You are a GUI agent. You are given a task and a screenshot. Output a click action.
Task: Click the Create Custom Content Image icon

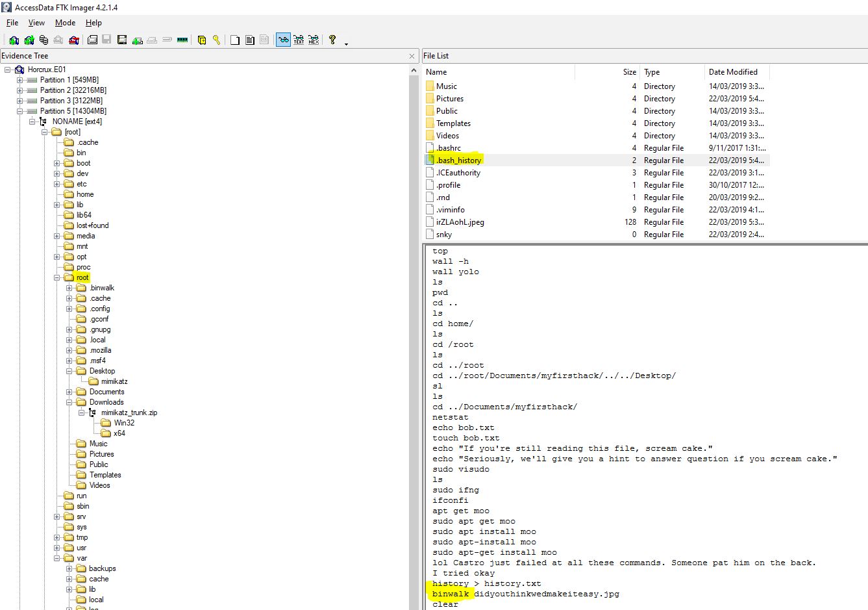pos(152,40)
